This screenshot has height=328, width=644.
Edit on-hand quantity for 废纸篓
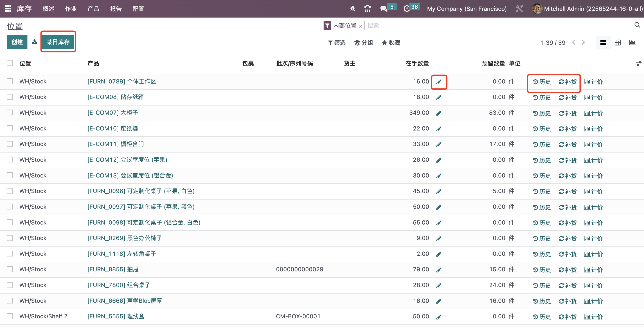pos(439,129)
